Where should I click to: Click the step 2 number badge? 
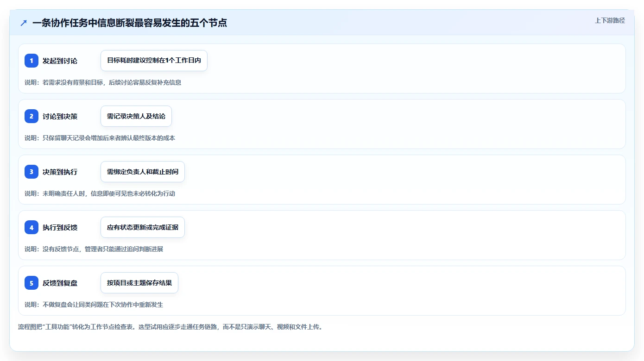pos(32,116)
